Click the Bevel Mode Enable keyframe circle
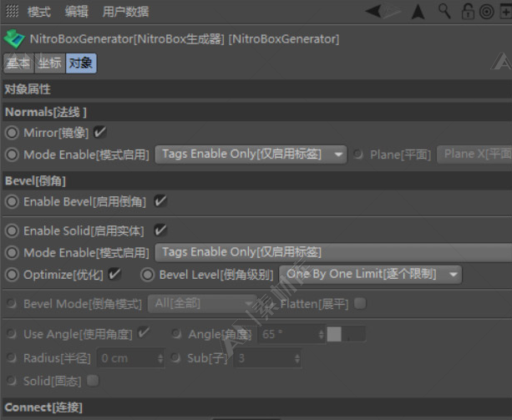Image resolution: width=512 pixels, height=420 pixels. (12, 253)
